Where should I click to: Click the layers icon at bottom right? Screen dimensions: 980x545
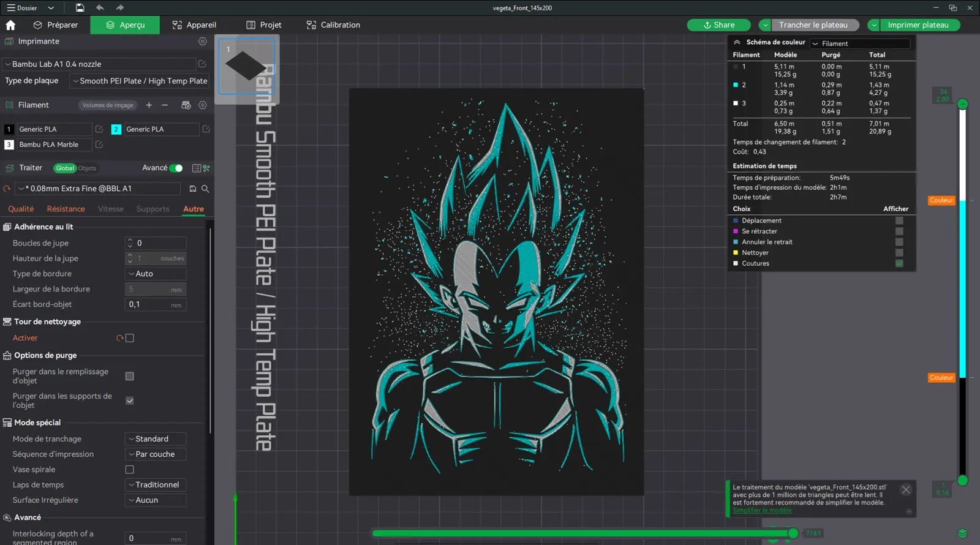tap(962, 533)
